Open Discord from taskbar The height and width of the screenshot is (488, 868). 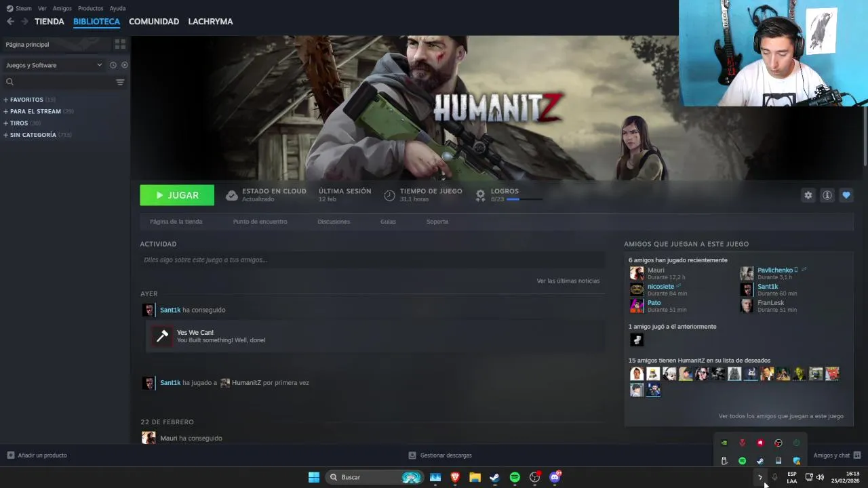555,477
